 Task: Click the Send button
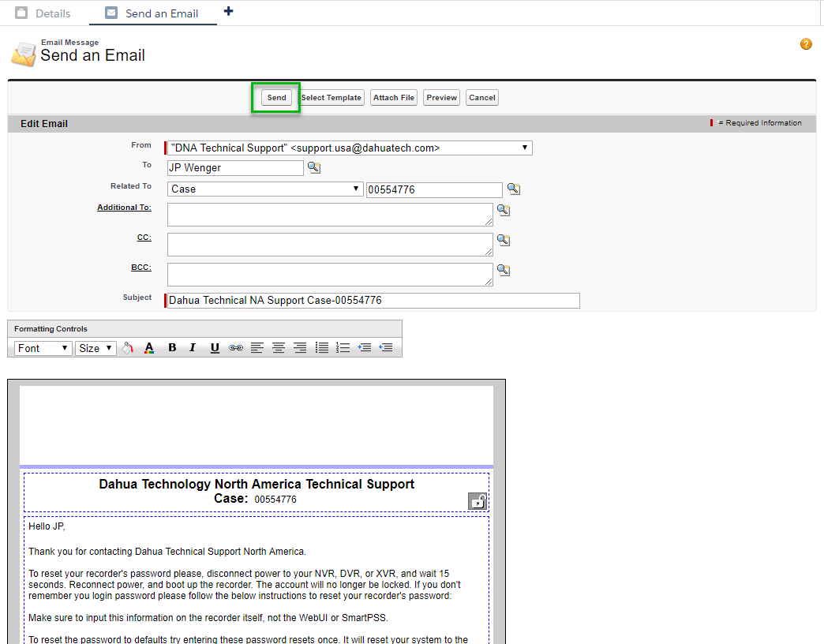[x=276, y=98]
